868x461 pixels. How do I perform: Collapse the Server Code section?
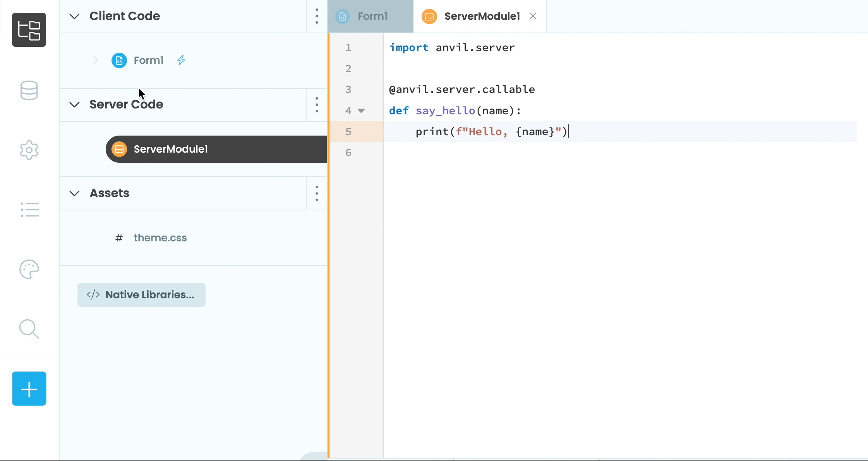(74, 105)
